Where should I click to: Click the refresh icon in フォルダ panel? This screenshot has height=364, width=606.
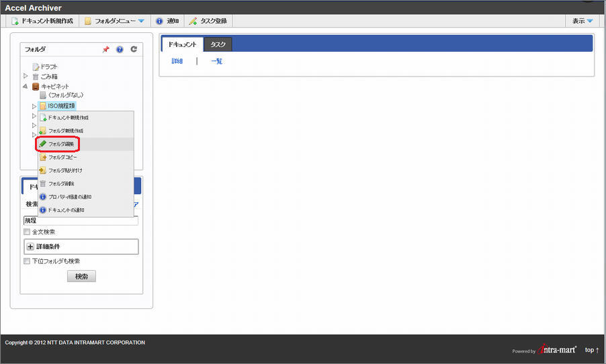[x=134, y=49]
